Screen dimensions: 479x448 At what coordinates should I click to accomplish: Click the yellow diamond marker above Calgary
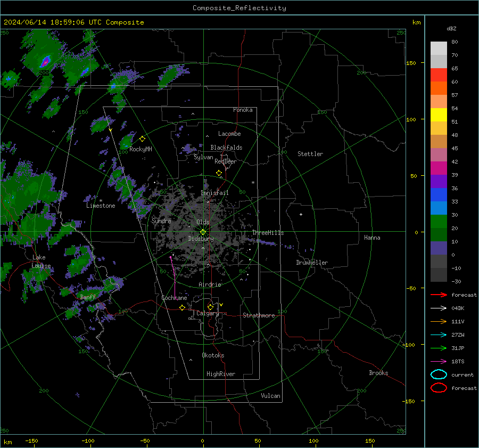click(x=210, y=307)
